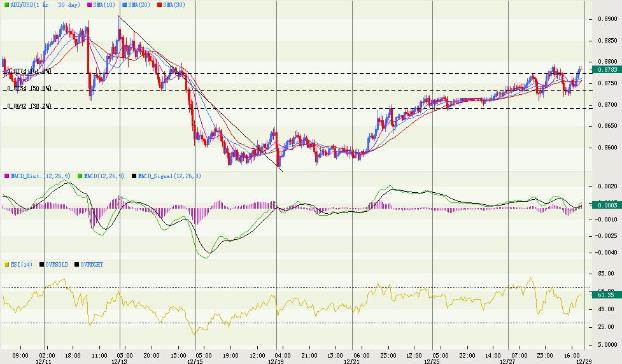
Task: Click the 12/13 date label
Action: [x=119, y=361]
